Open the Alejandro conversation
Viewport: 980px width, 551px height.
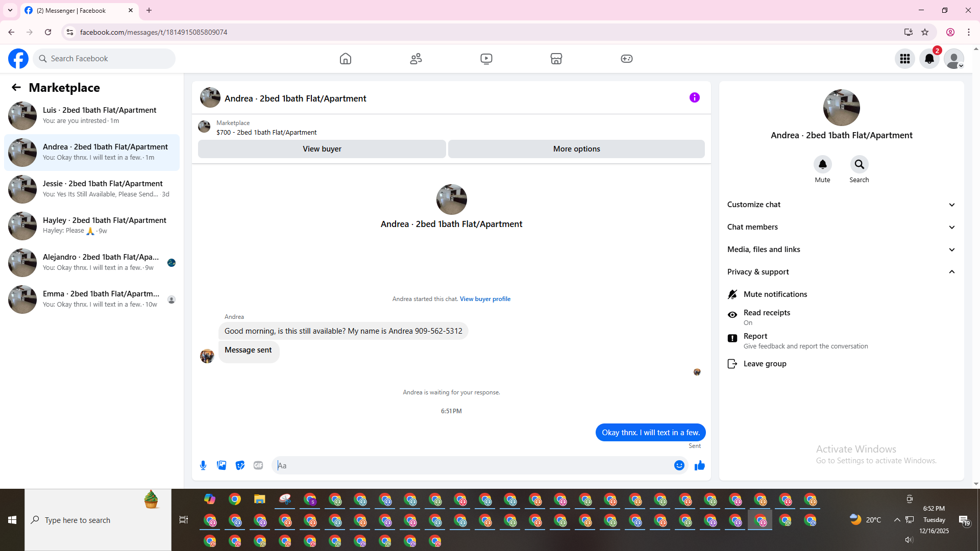tap(92, 262)
